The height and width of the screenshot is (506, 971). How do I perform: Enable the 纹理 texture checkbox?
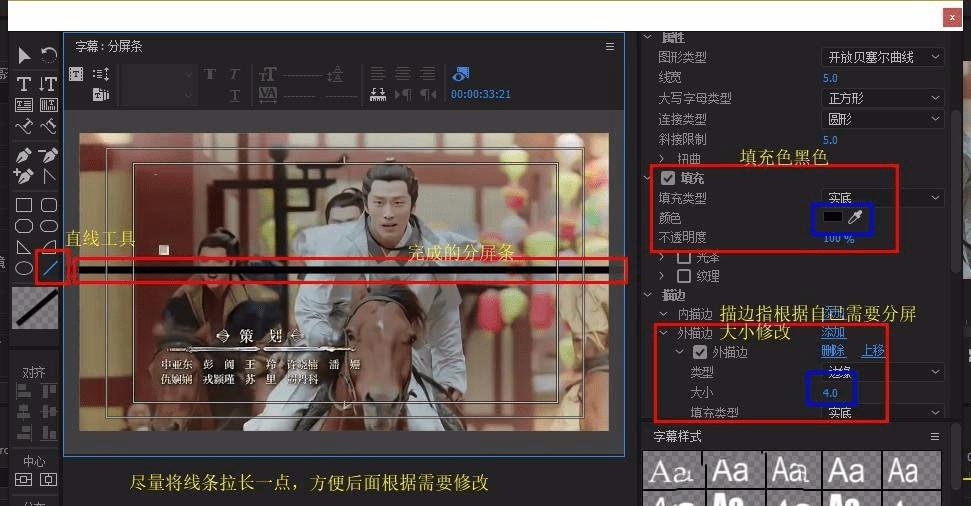(x=684, y=276)
